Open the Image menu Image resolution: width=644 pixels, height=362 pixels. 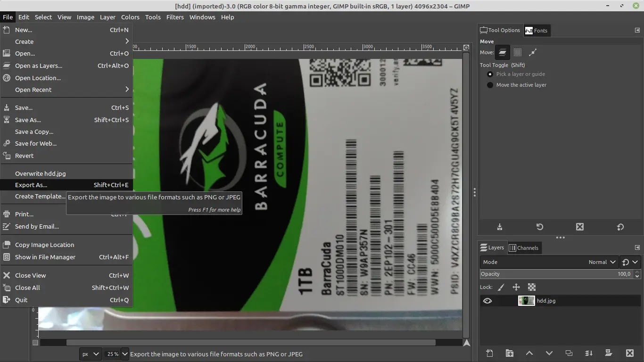85,17
